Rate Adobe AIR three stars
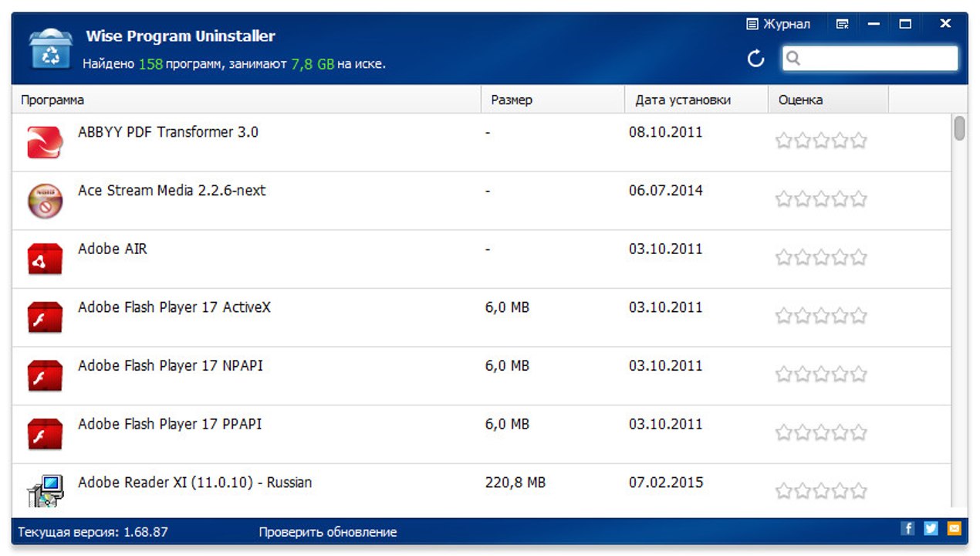Viewport: 980px width, 556px height. [821, 257]
